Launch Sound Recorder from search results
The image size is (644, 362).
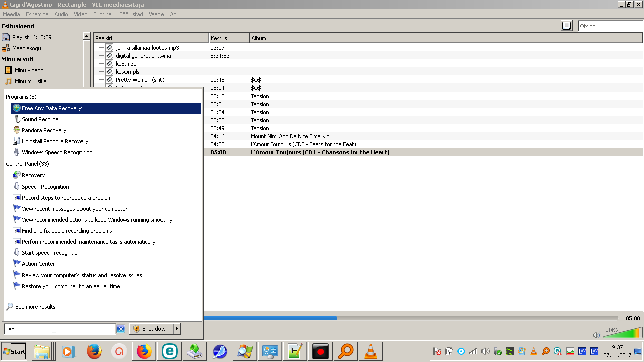(41, 119)
